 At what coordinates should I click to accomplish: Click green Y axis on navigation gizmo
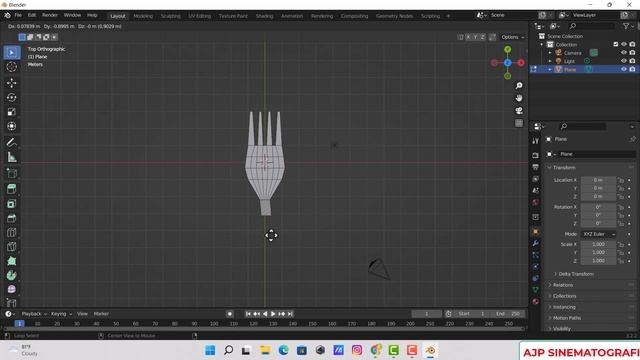[x=507, y=49]
